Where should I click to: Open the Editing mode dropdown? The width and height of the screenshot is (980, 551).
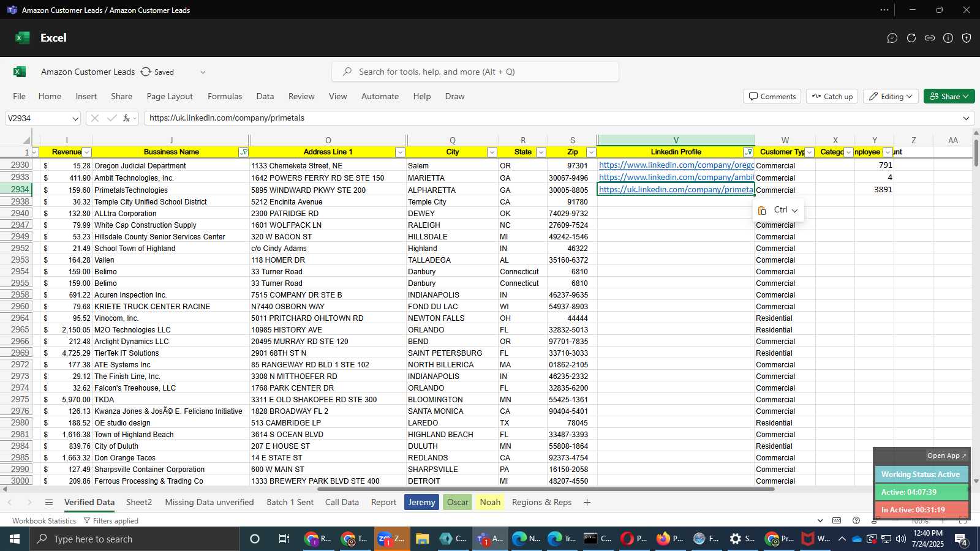click(x=891, y=97)
